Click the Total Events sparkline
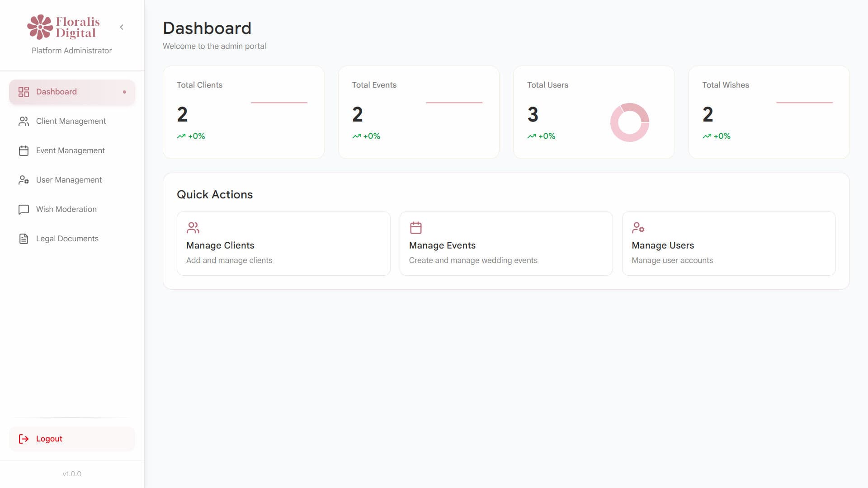868x488 pixels. [x=454, y=103]
